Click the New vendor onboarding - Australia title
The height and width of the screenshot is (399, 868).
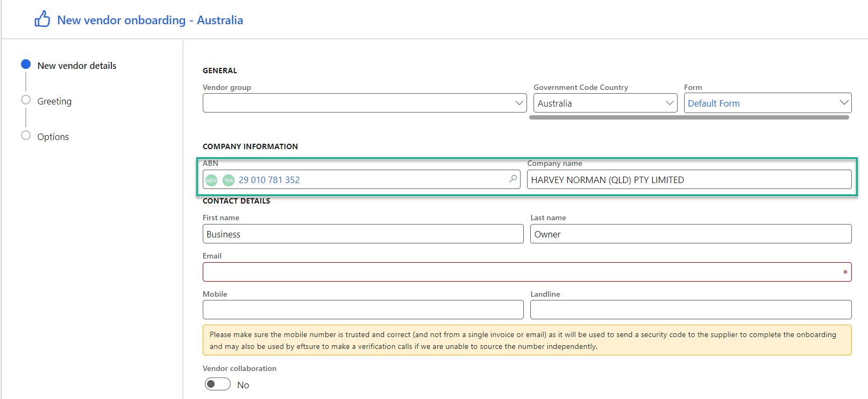click(150, 20)
